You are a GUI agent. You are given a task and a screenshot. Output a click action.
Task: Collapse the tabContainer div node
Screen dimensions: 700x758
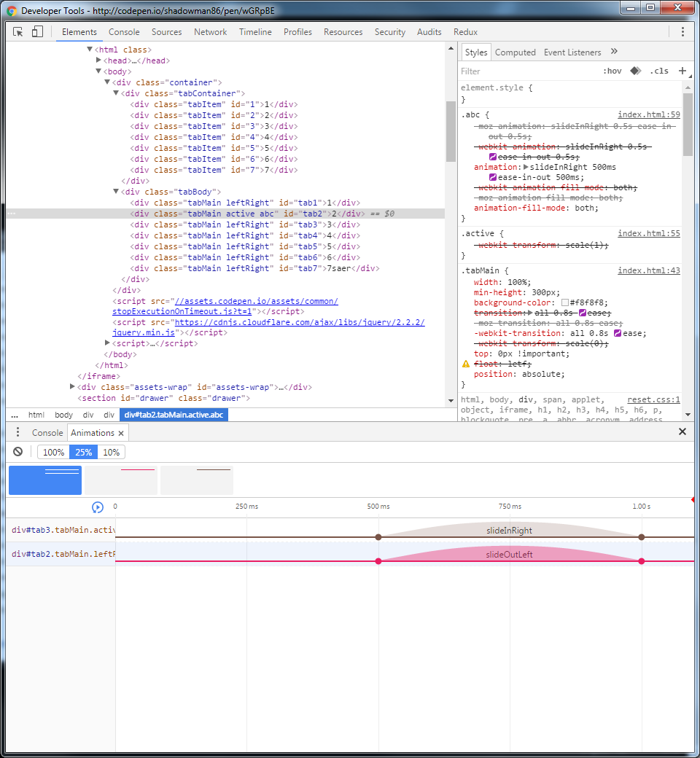coord(116,93)
